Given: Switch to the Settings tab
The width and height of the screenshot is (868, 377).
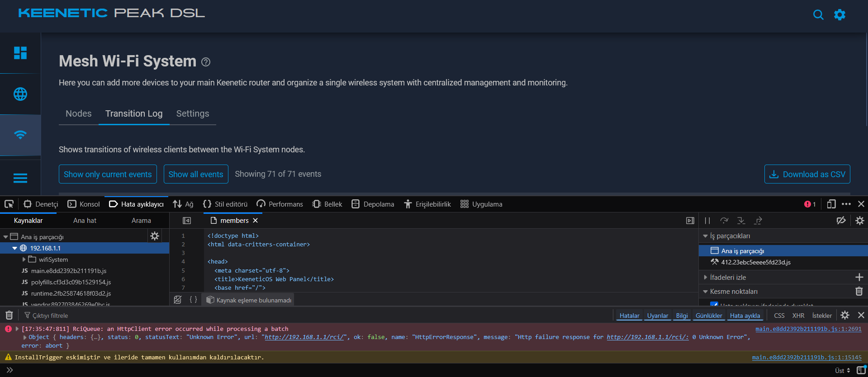Looking at the screenshot, I should point(193,113).
